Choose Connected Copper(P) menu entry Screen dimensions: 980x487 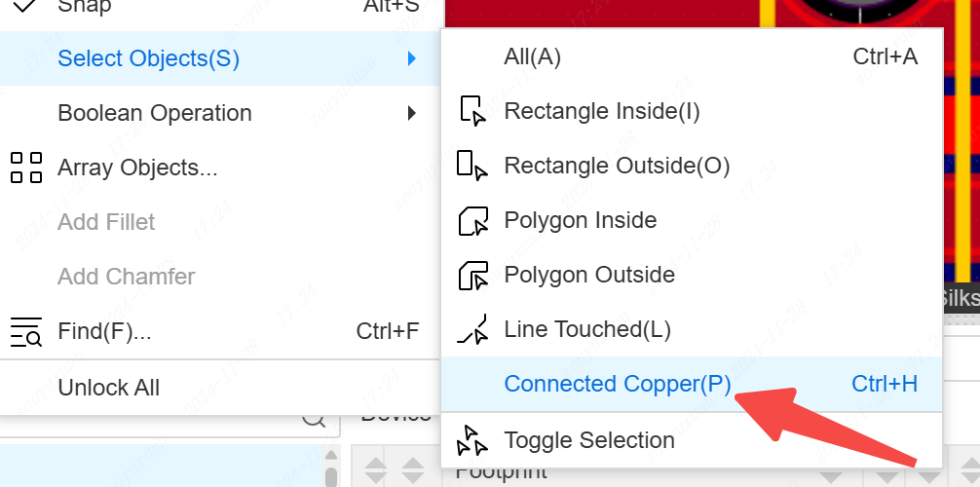pyautogui.click(x=617, y=384)
